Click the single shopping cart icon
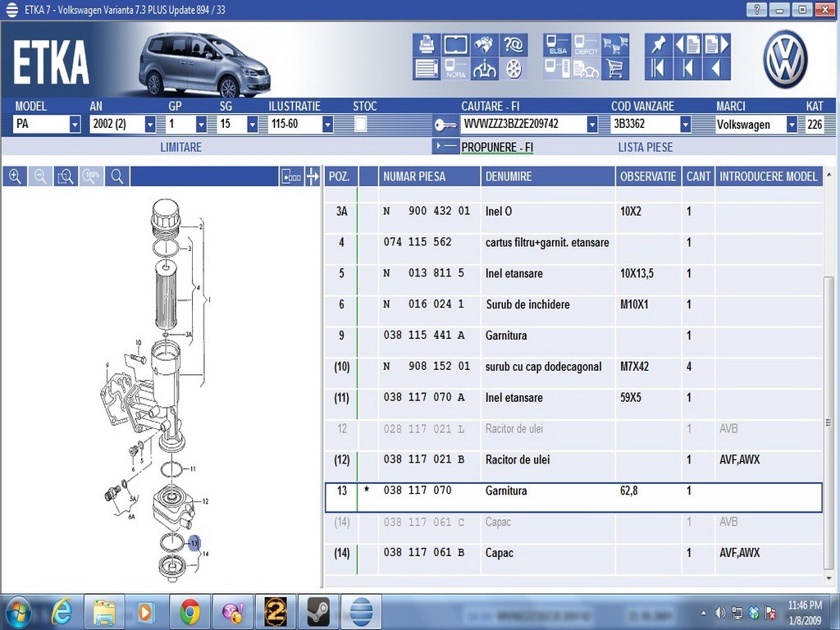 click(615, 69)
